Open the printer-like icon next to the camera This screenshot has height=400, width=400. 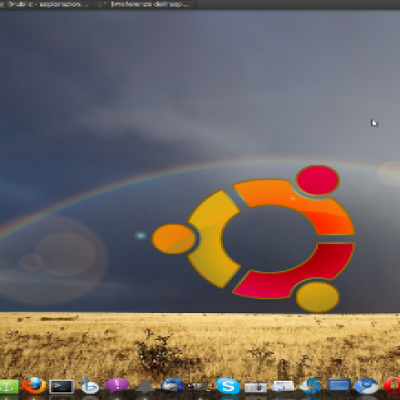tap(283, 387)
